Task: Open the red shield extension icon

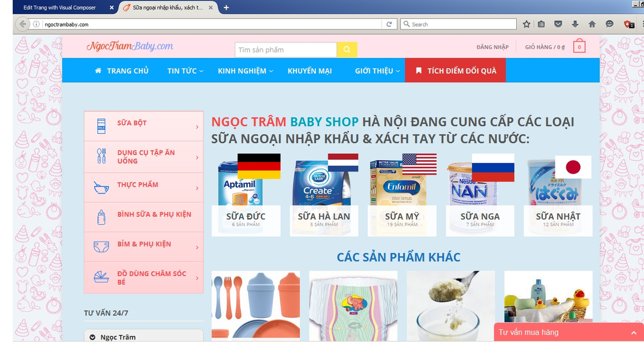Action: [x=628, y=24]
